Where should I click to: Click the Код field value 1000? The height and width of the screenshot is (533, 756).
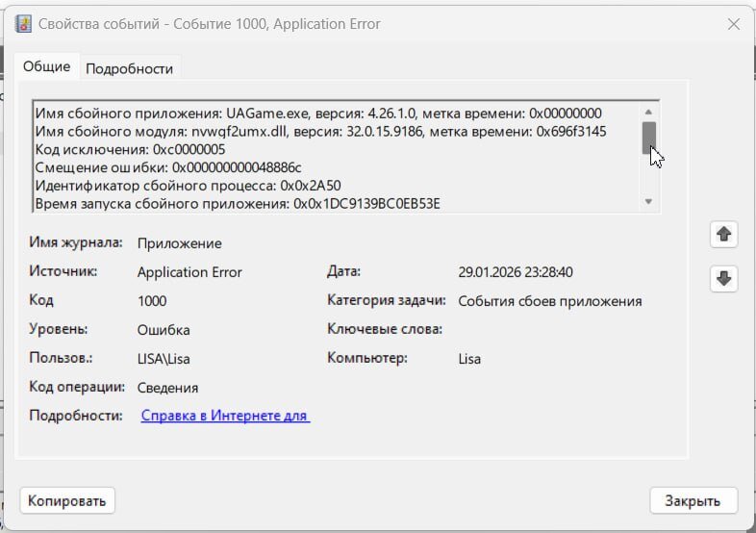click(152, 301)
